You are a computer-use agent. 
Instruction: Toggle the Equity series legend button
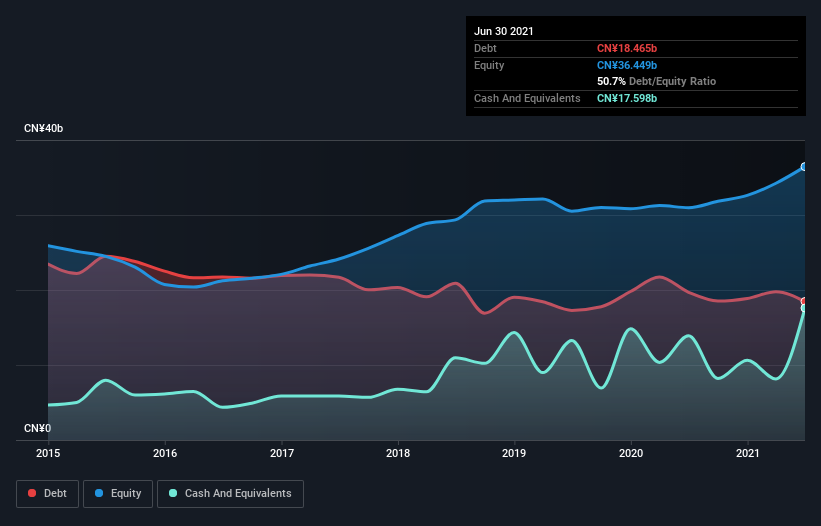point(118,494)
